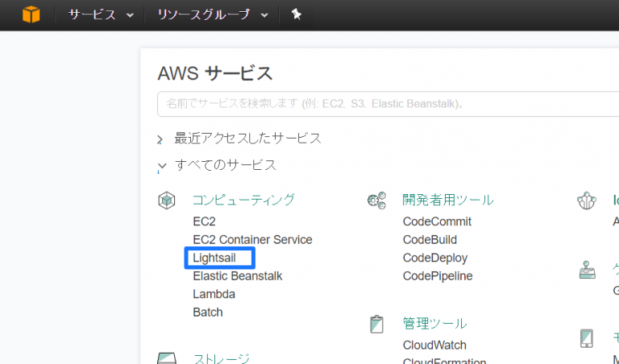Click the コンピューティング category cube icon
The height and width of the screenshot is (364, 619).
click(x=167, y=201)
